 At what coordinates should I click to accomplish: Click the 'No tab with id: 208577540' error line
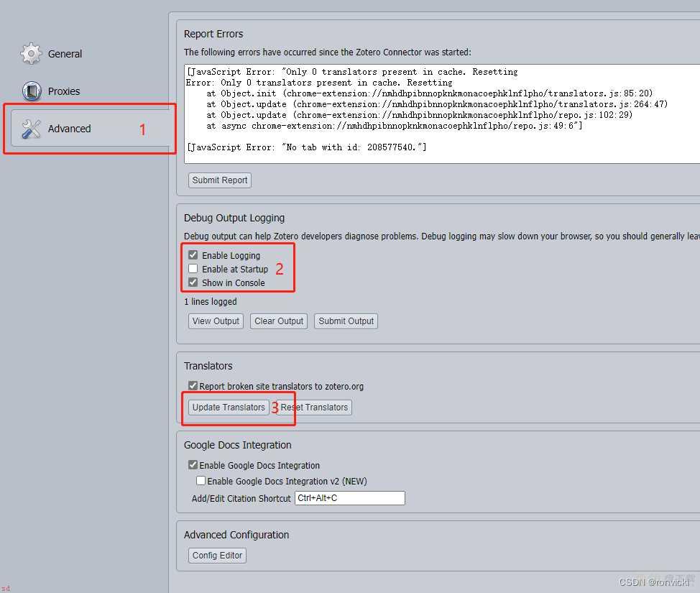click(x=307, y=147)
